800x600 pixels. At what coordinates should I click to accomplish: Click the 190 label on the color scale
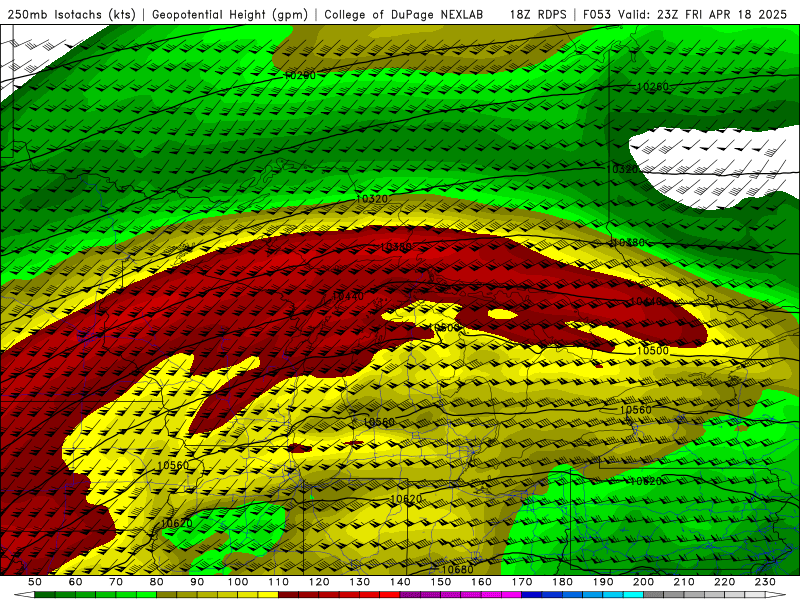[x=603, y=582]
